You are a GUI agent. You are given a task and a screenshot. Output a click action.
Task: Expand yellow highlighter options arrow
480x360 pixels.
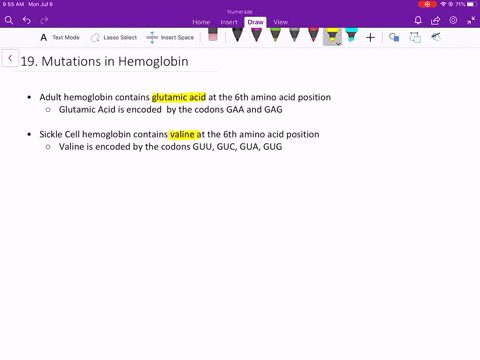tap(338, 44)
